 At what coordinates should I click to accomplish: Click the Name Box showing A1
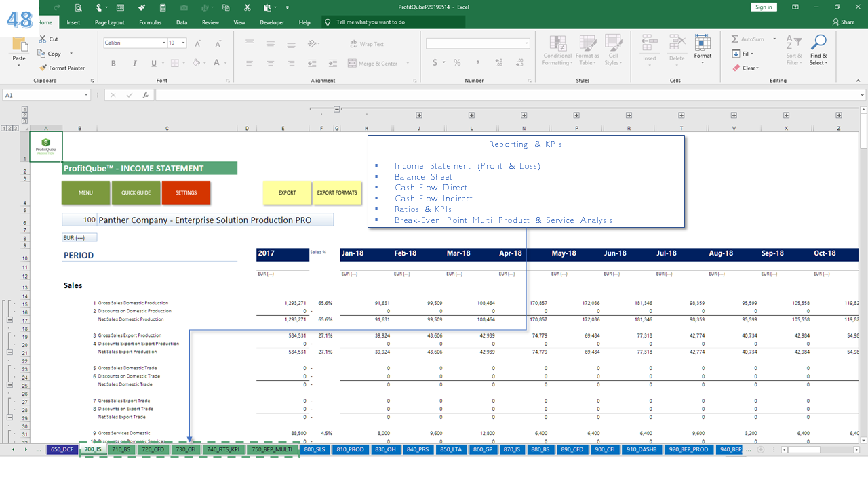point(46,96)
